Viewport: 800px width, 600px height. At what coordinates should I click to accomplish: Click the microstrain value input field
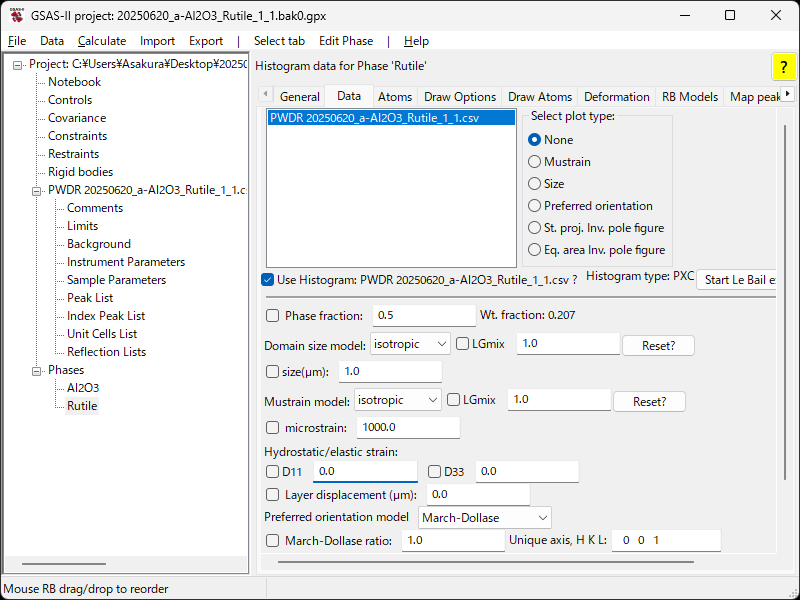[x=407, y=428]
